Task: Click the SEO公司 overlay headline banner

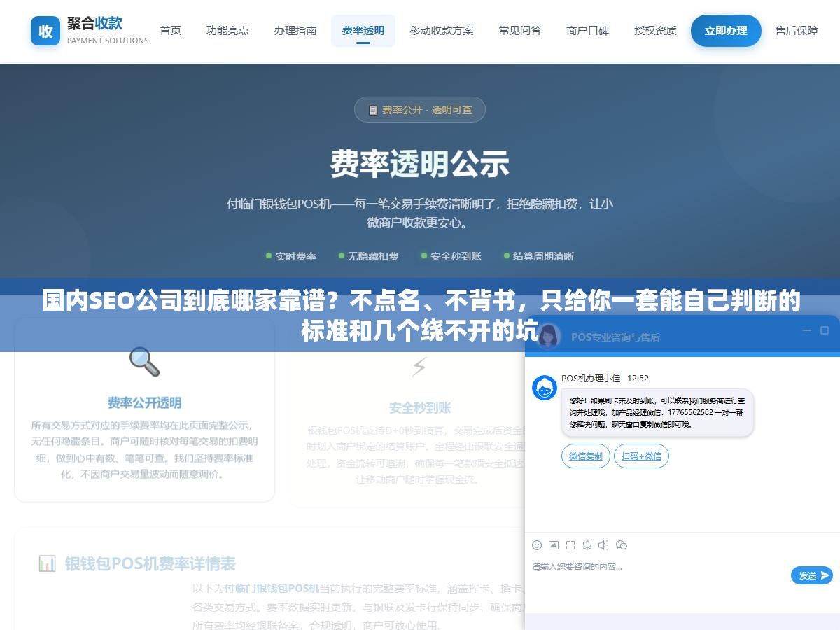Action: click(420, 315)
